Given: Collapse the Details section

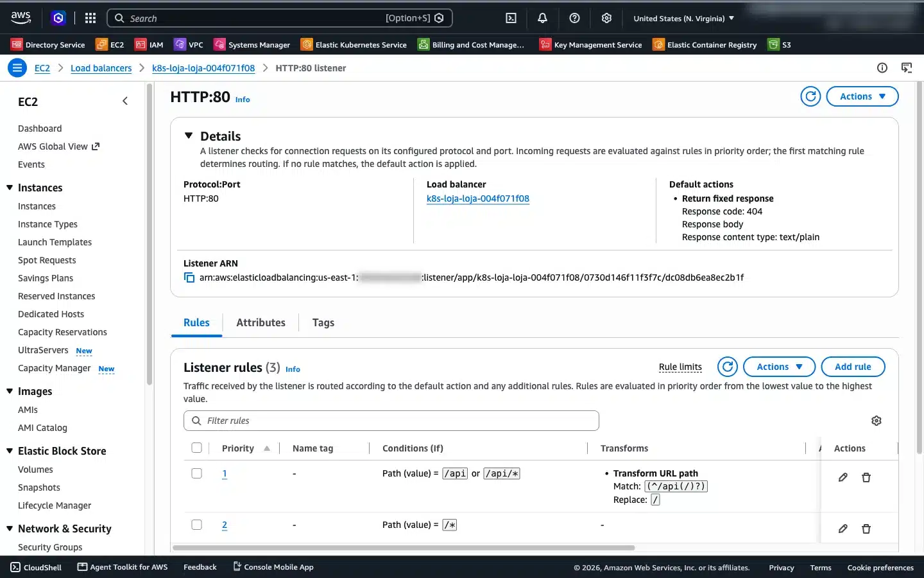Looking at the screenshot, I should pos(189,136).
